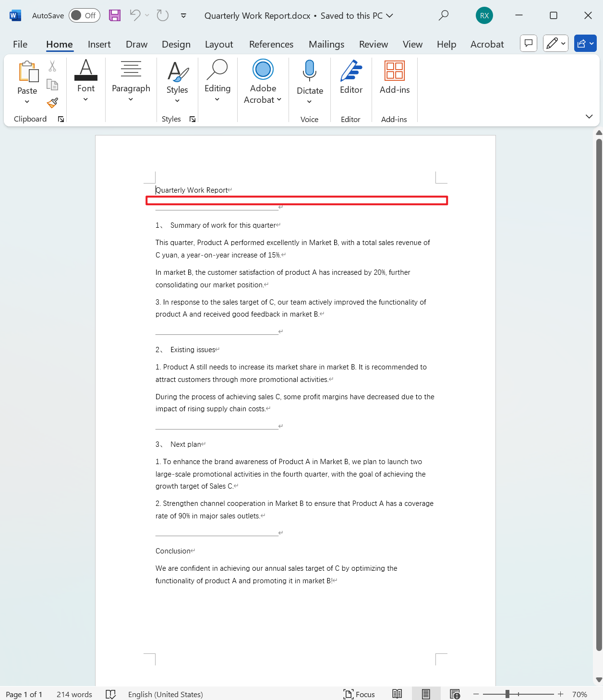The image size is (603, 700).
Task: Expand the Dictate options arrow
Action: point(309,101)
